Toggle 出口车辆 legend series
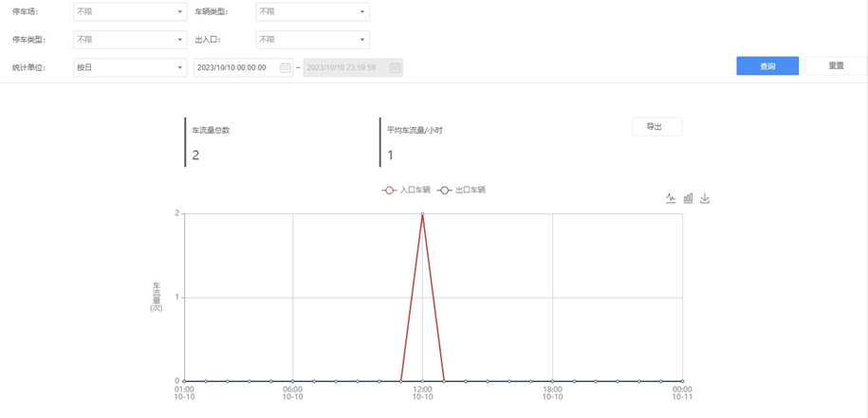 click(x=461, y=190)
